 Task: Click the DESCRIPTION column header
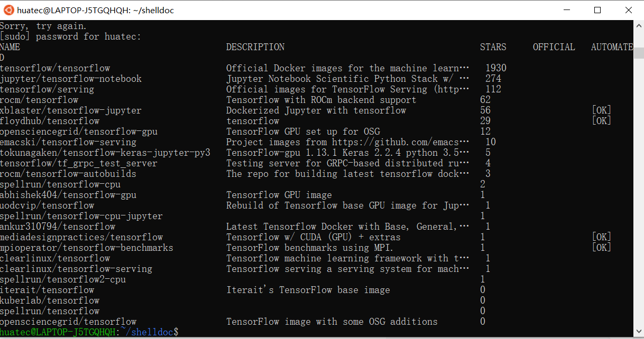coord(255,46)
